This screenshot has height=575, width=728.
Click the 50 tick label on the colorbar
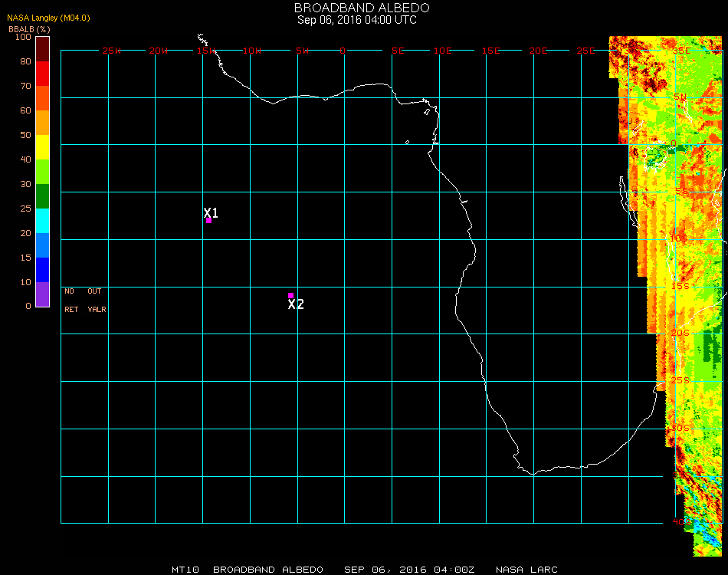(x=25, y=135)
